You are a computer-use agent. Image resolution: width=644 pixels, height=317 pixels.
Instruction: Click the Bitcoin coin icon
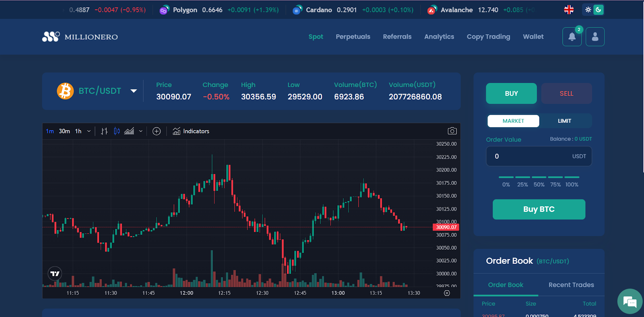coord(65,91)
